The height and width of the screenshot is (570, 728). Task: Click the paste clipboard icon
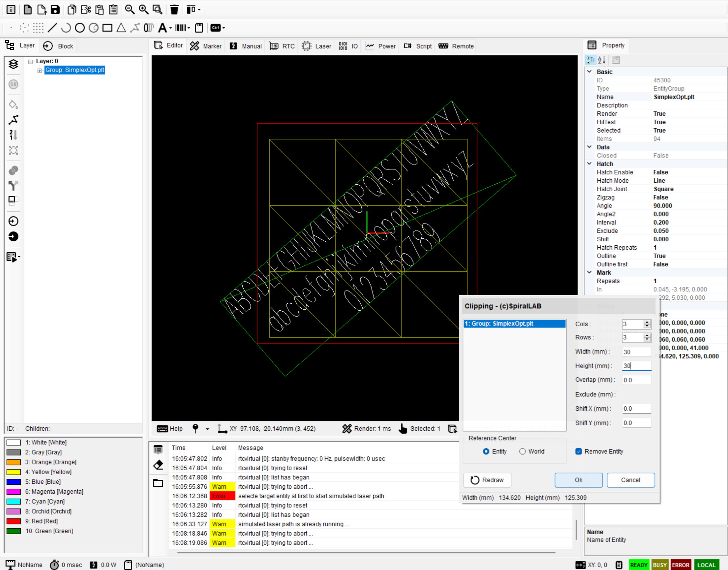click(x=99, y=9)
